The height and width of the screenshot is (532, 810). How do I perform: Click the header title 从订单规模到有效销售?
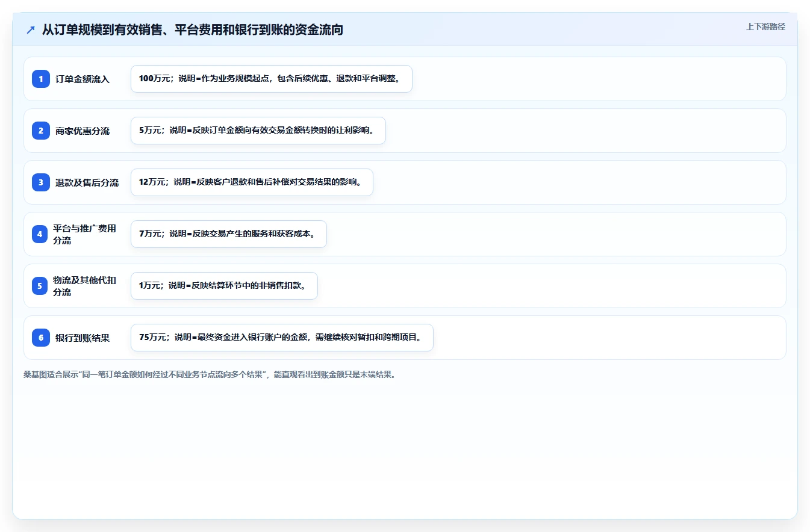(193, 29)
